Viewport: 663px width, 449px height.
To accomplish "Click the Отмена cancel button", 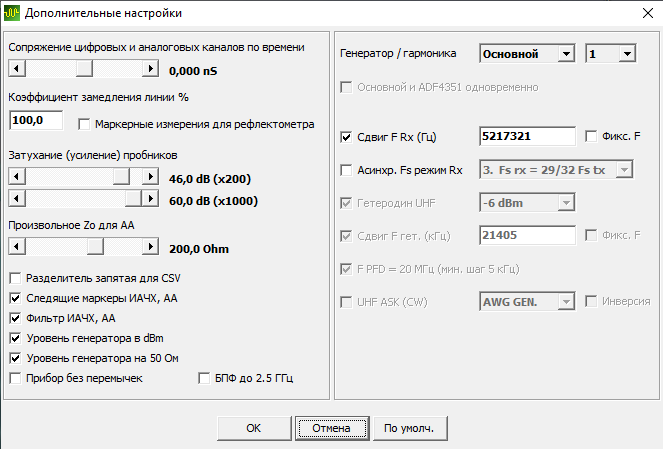I will point(332,428).
